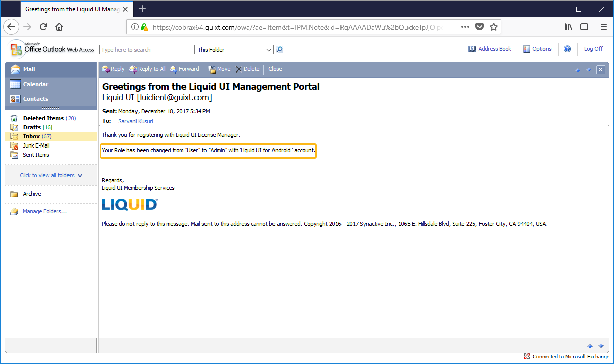Toggle Firefox sidebar view

(x=584, y=27)
